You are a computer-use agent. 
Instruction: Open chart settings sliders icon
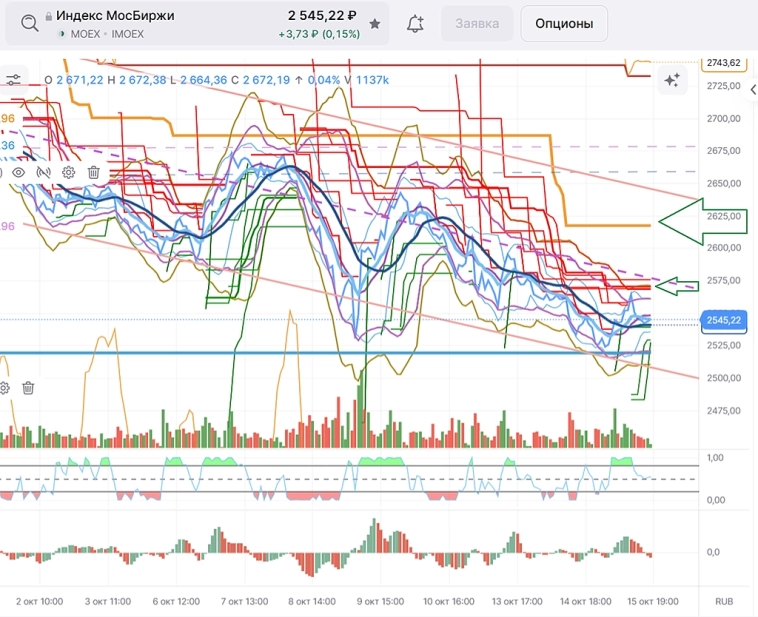[x=14, y=80]
